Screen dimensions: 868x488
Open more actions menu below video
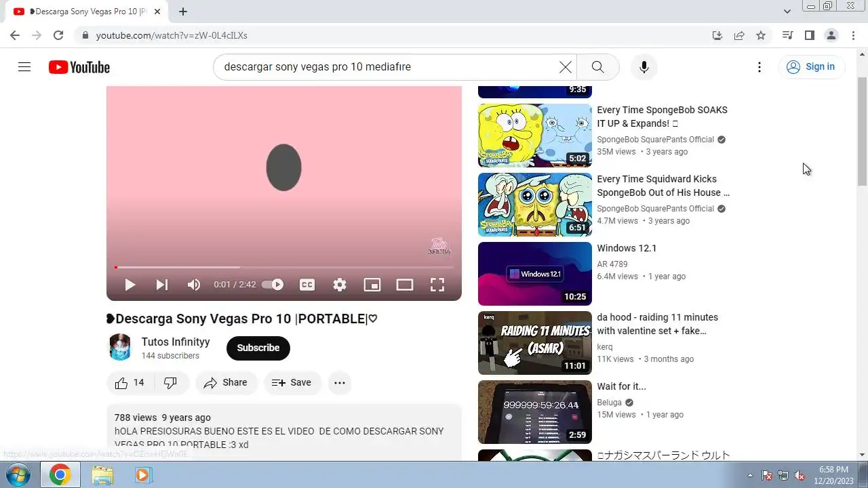(x=340, y=383)
